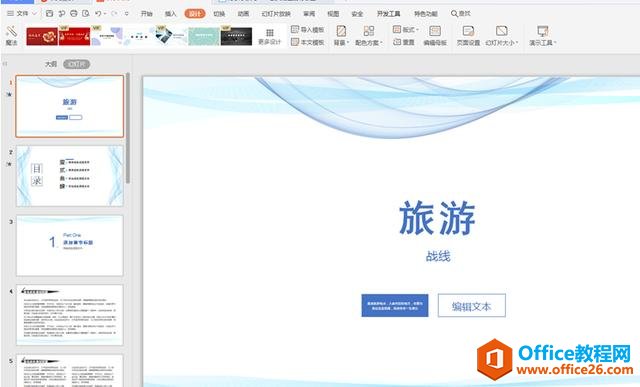Select slide 4 text-heavy thumbnail
The height and width of the screenshot is (387, 640).
coord(70,315)
